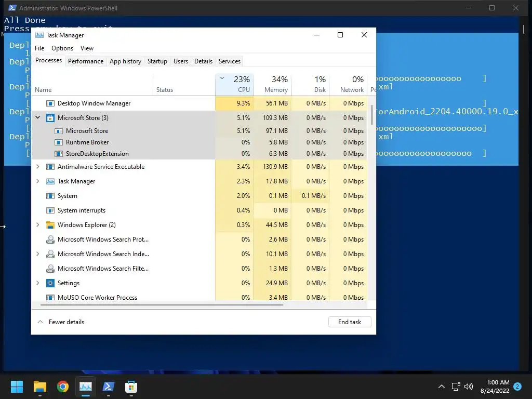Viewport: 532px width, 399px height.
Task: Select the MoUSO Core Worker Process row
Action: [x=199, y=297]
